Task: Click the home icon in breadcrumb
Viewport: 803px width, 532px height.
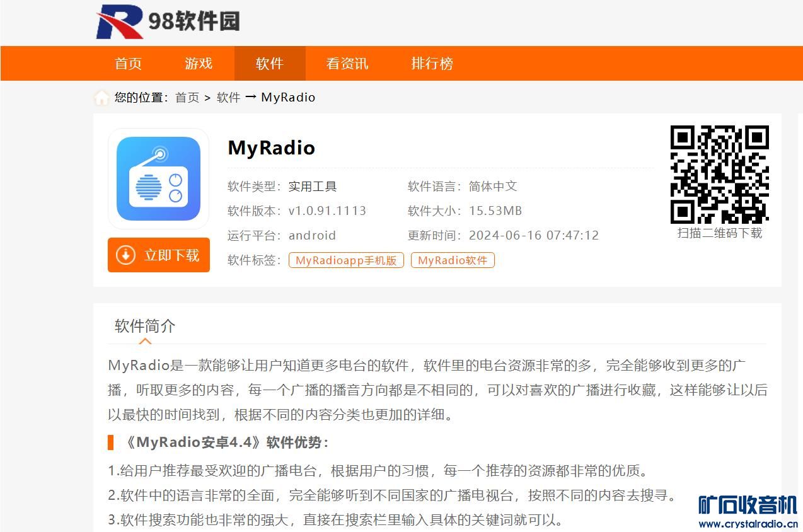Action: tap(101, 97)
